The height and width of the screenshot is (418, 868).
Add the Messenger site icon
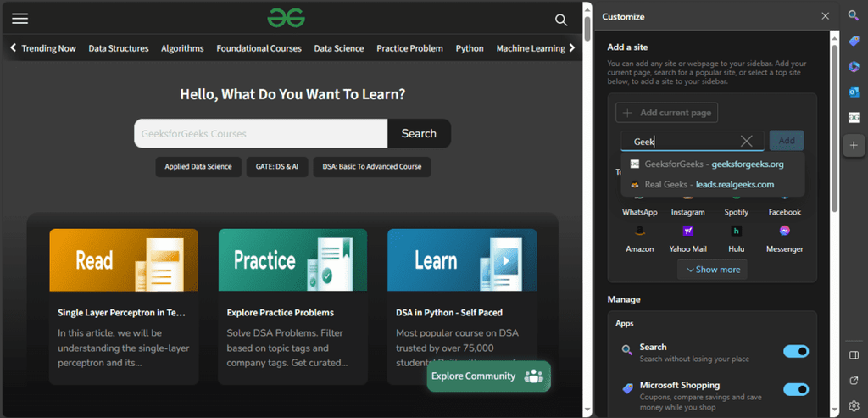tap(784, 231)
